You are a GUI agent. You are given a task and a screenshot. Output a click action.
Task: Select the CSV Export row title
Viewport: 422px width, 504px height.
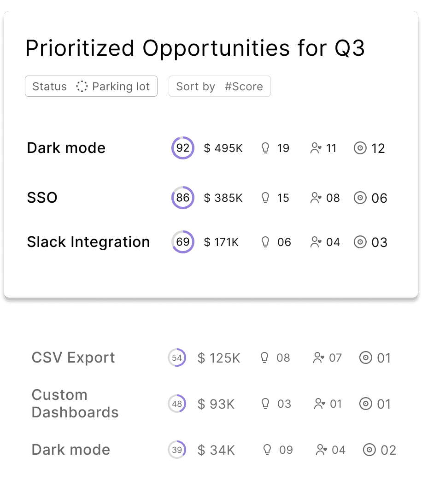click(73, 357)
